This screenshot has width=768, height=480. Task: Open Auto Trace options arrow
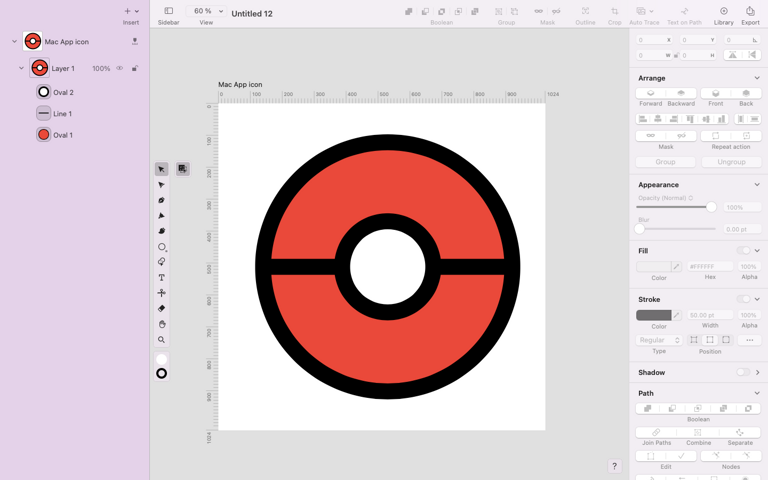click(651, 11)
